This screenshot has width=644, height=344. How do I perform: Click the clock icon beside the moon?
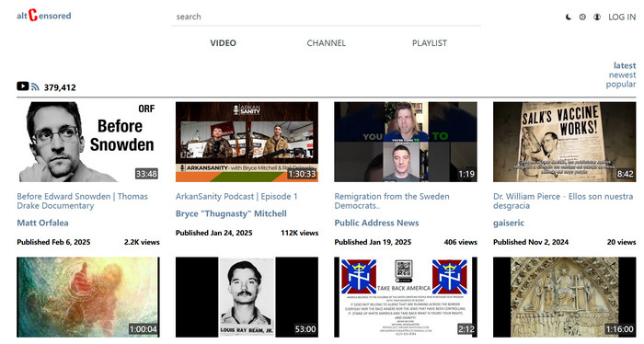(582, 17)
